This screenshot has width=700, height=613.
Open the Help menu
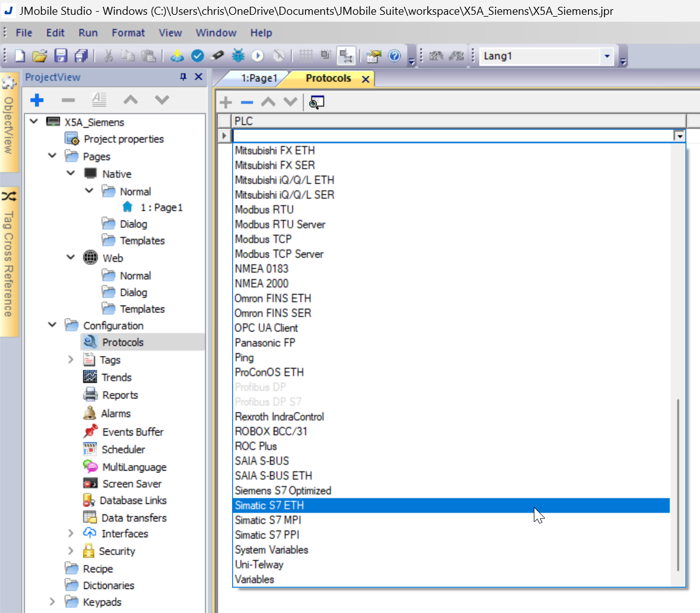coord(261,33)
